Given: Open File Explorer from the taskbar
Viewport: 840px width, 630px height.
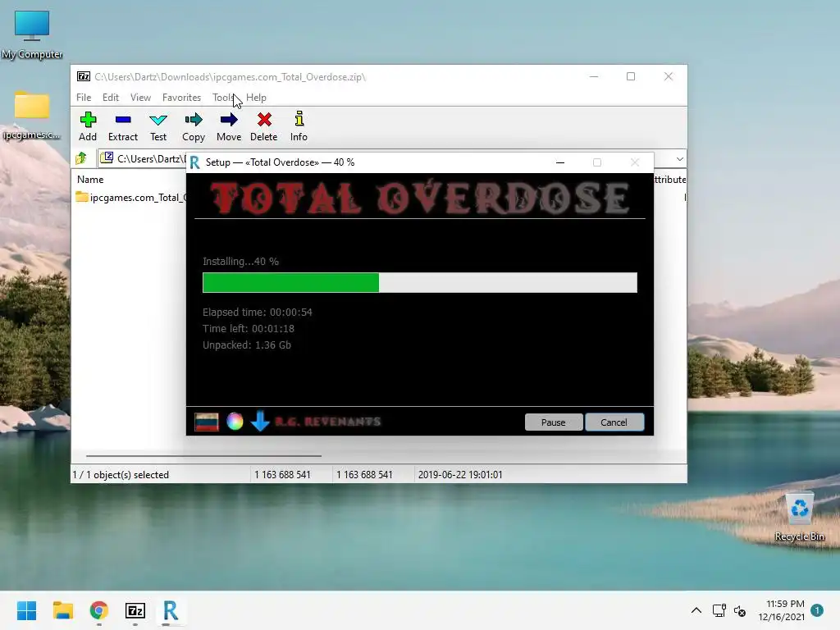Looking at the screenshot, I should click(62, 610).
